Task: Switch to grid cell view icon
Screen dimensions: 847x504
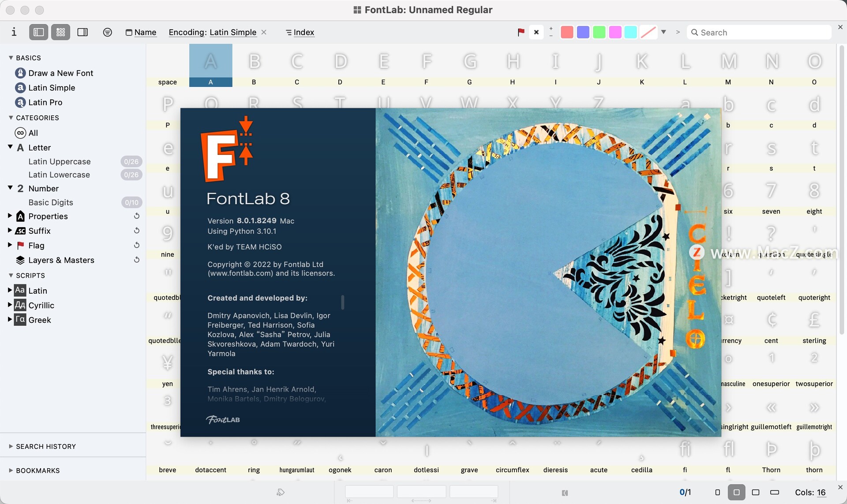Action: coord(60,32)
